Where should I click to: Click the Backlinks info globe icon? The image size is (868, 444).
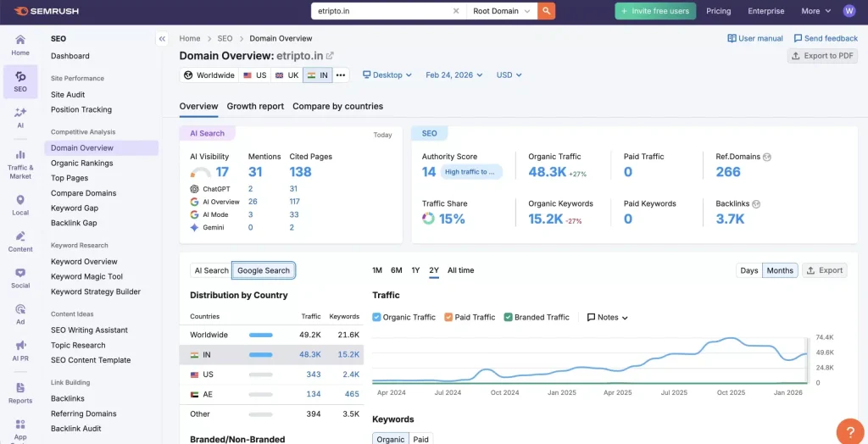click(x=756, y=203)
